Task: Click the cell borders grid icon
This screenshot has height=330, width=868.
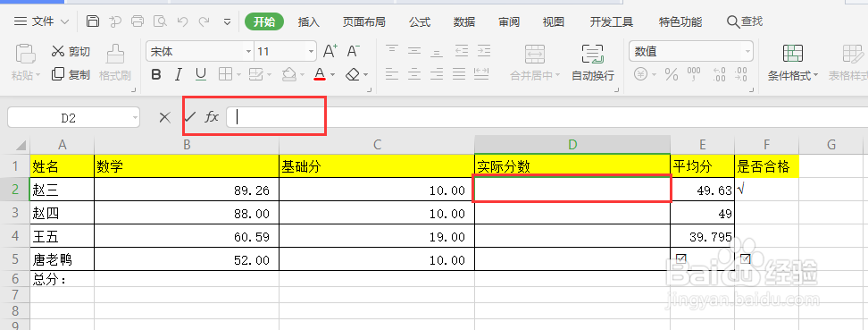Action: [225, 74]
